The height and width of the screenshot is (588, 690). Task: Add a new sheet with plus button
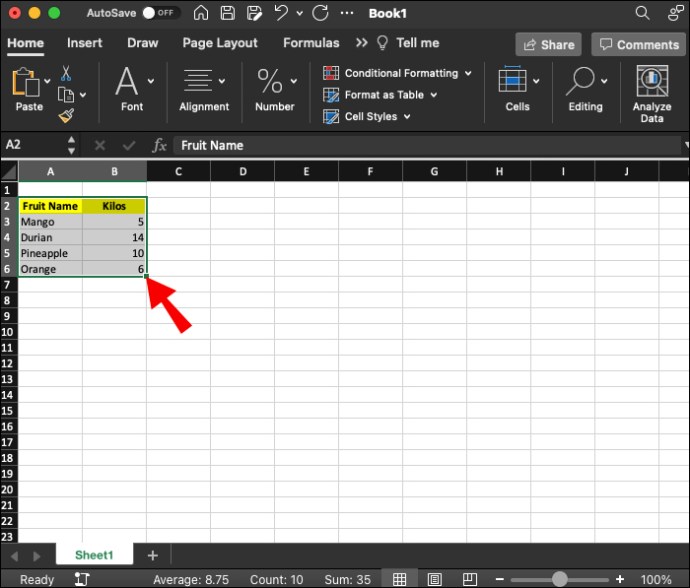point(153,555)
